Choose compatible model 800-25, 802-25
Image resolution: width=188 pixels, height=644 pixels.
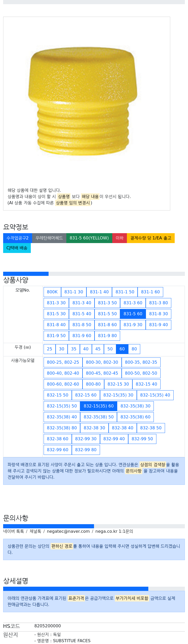pyautogui.click(x=63, y=362)
